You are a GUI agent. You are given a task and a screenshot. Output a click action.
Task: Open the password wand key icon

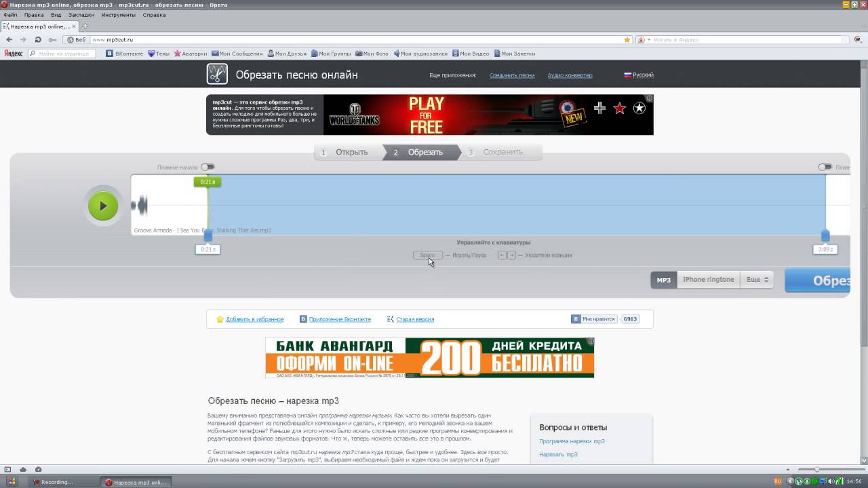click(52, 39)
